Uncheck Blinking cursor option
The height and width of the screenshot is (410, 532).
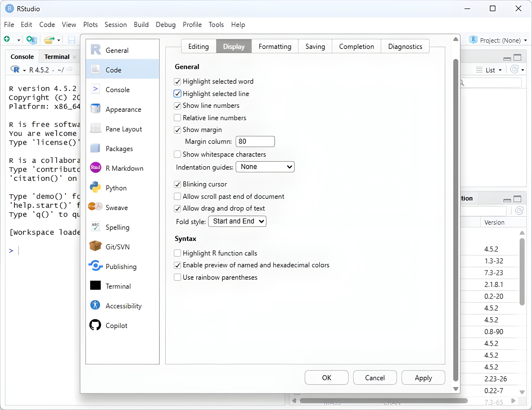point(177,184)
